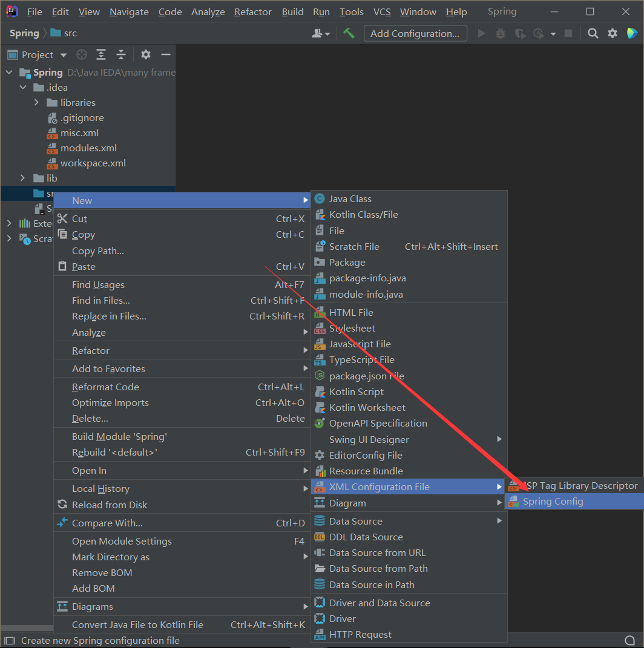Click Expand All icon in Project panel
The width and height of the screenshot is (644, 648).
101,54
